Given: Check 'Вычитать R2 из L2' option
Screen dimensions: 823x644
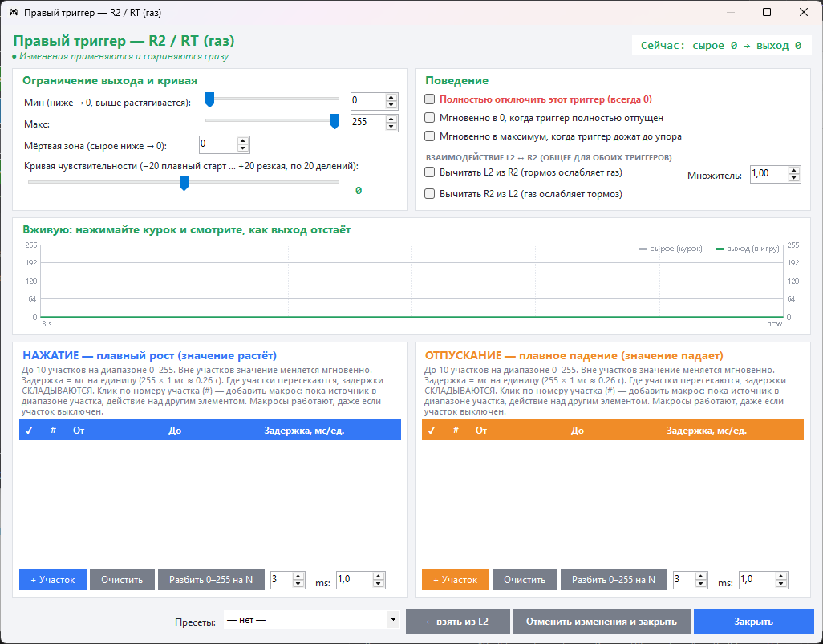Looking at the screenshot, I should (x=429, y=193).
